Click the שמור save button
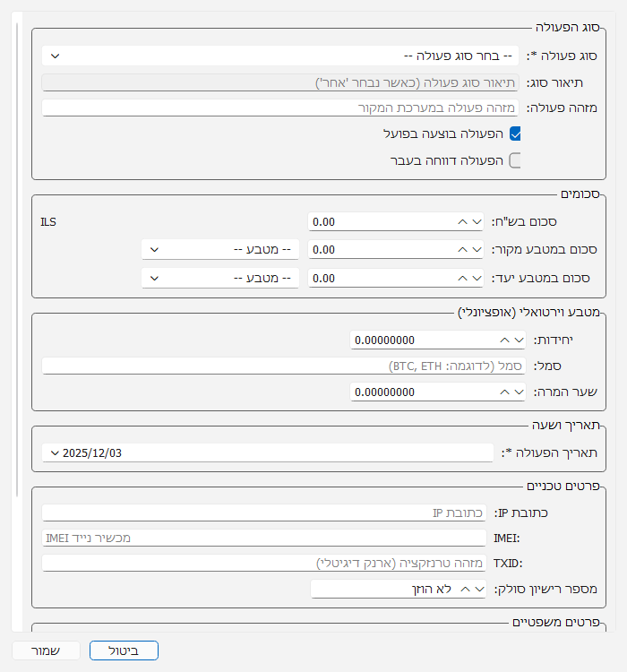This screenshot has width=627, height=672. (x=46, y=650)
